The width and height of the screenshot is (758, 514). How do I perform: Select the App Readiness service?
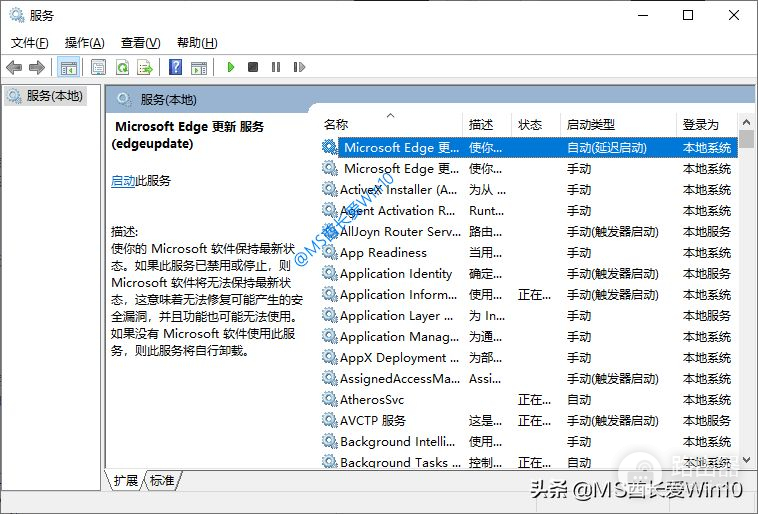click(529, 252)
